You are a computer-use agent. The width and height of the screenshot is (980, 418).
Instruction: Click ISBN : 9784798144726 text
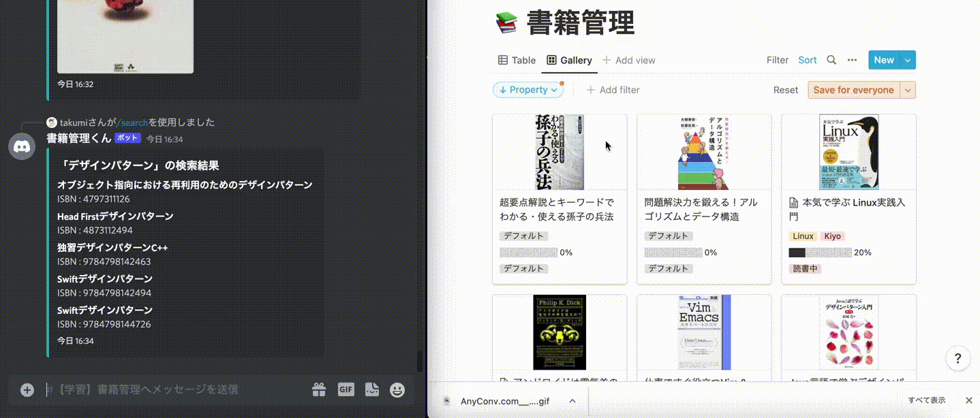pyautogui.click(x=104, y=324)
